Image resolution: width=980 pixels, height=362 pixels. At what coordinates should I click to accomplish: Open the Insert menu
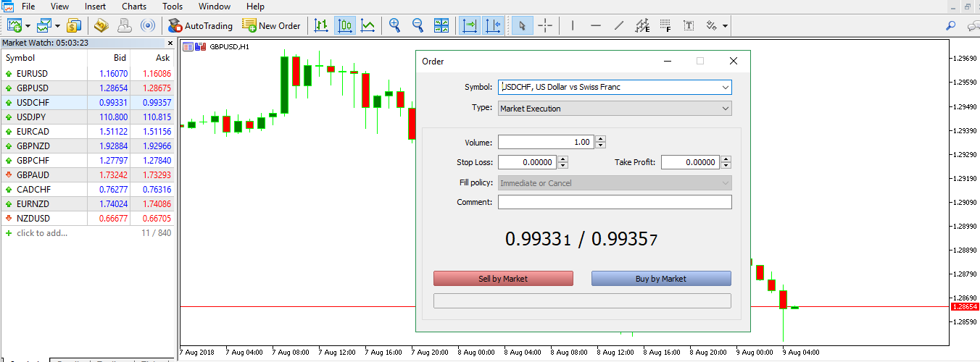[95, 7]
